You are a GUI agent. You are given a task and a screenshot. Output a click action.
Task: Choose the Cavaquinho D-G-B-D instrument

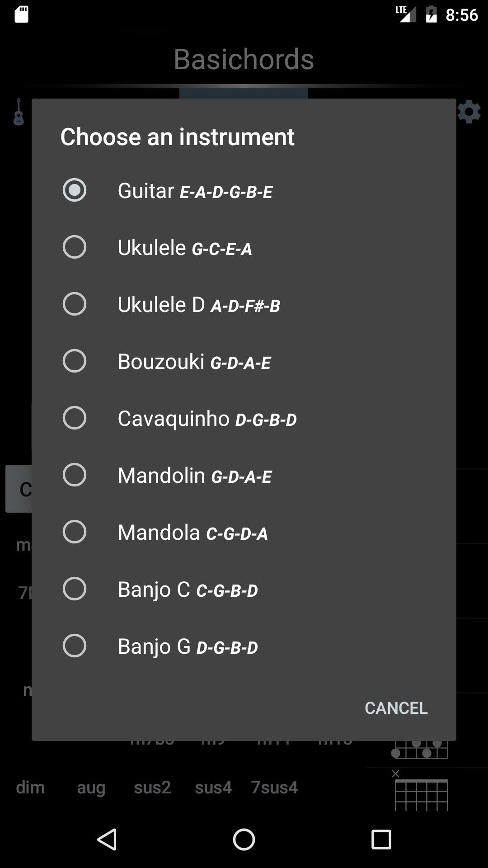[x=75, y=418]
